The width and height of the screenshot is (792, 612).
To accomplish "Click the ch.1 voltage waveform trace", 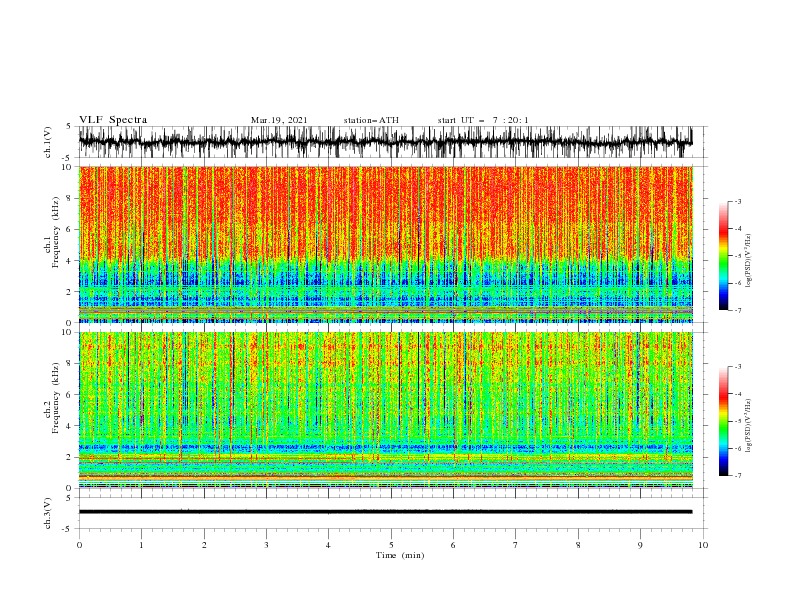I will (386, 142).
